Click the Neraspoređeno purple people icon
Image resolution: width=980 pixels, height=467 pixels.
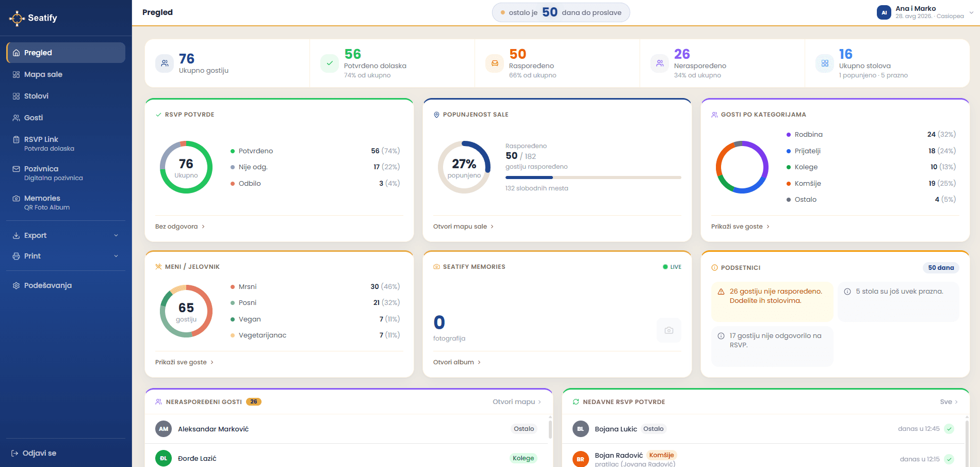click(x=660, y=63)
